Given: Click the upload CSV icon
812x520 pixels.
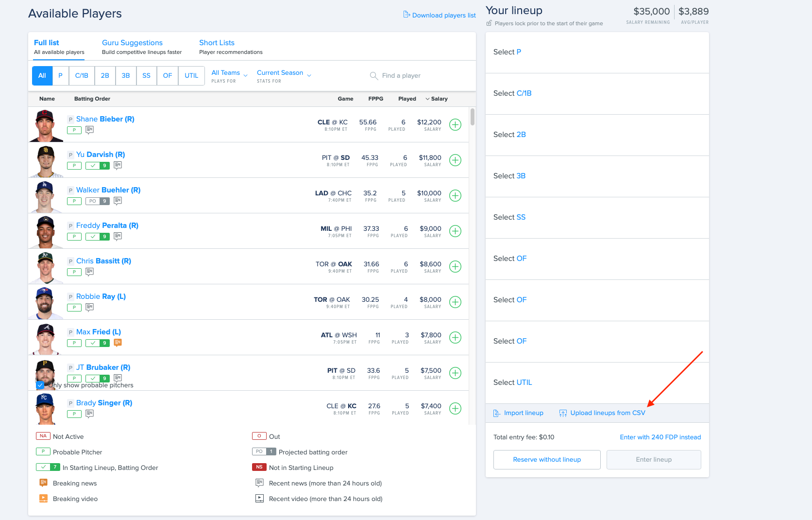Looking at the screenshot, I should (563, 413).
